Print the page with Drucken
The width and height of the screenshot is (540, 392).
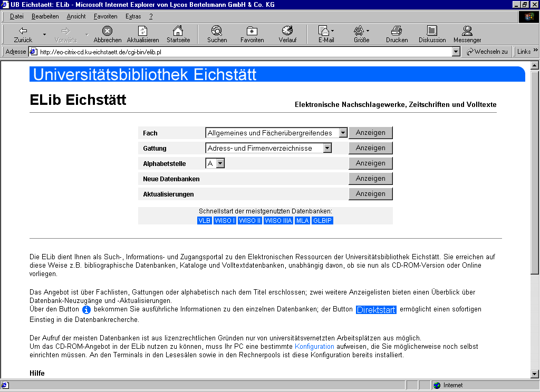397,34
